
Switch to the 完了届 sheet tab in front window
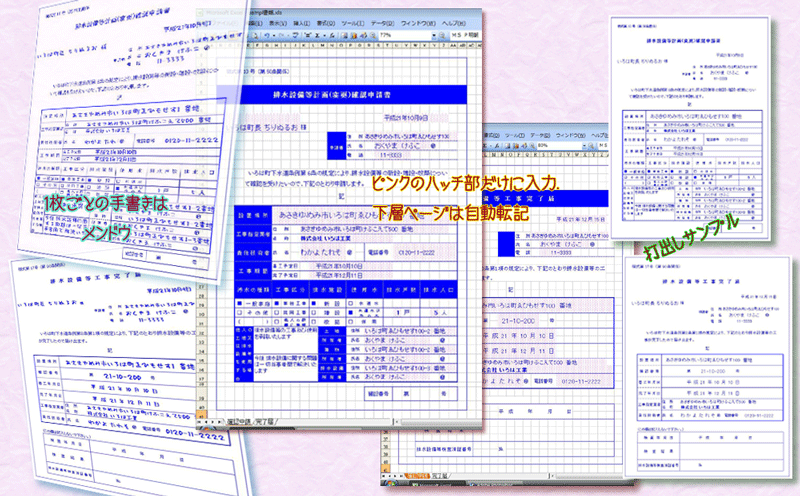(x=263, y=421)
